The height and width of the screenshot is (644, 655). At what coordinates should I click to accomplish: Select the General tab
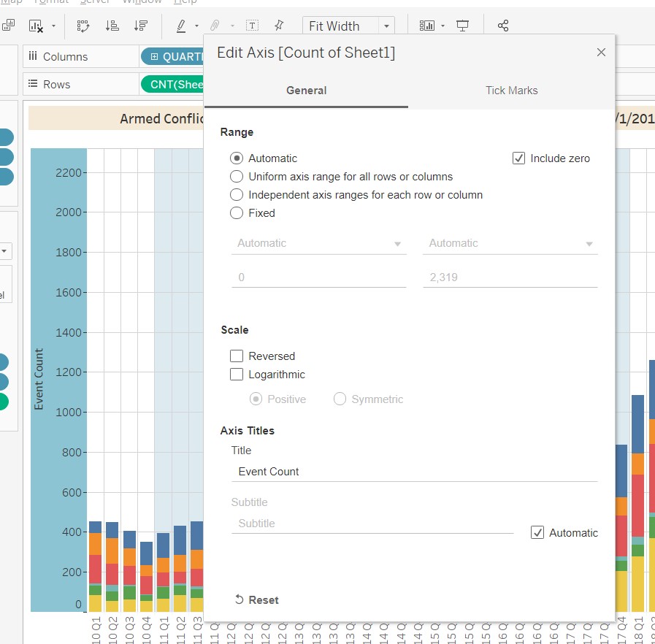(306, 91)
